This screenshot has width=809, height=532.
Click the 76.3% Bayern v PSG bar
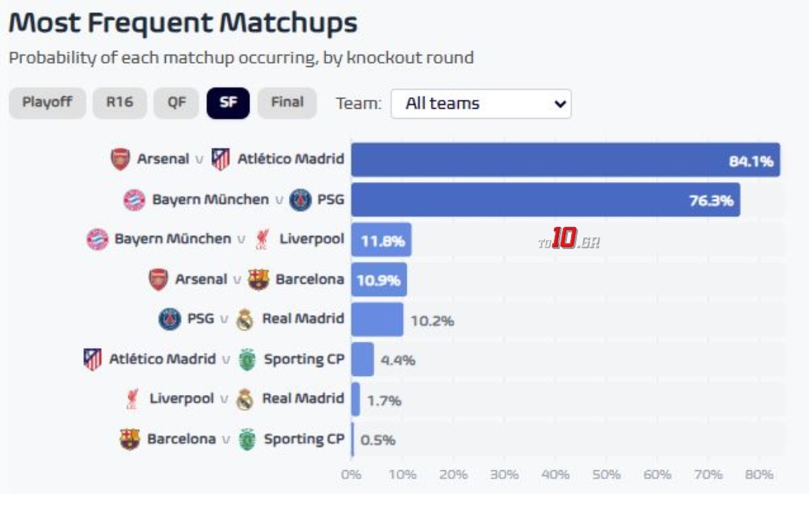(545, 200)
